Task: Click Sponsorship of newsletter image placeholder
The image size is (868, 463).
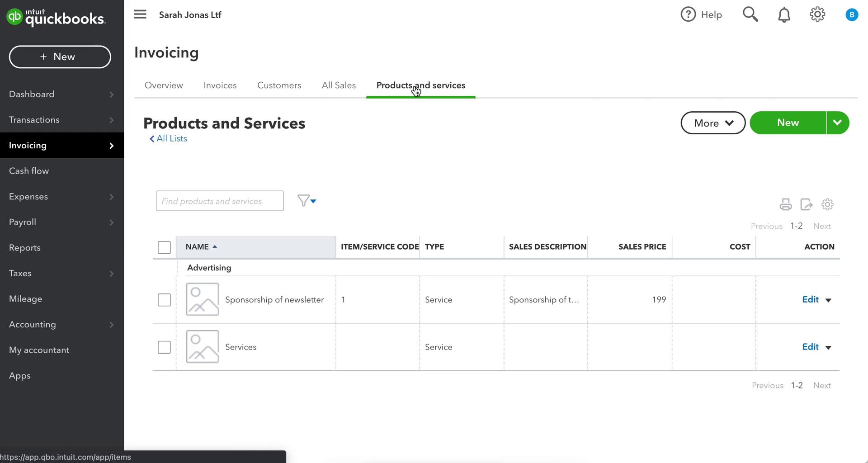Action: click(x=203, y=299)
